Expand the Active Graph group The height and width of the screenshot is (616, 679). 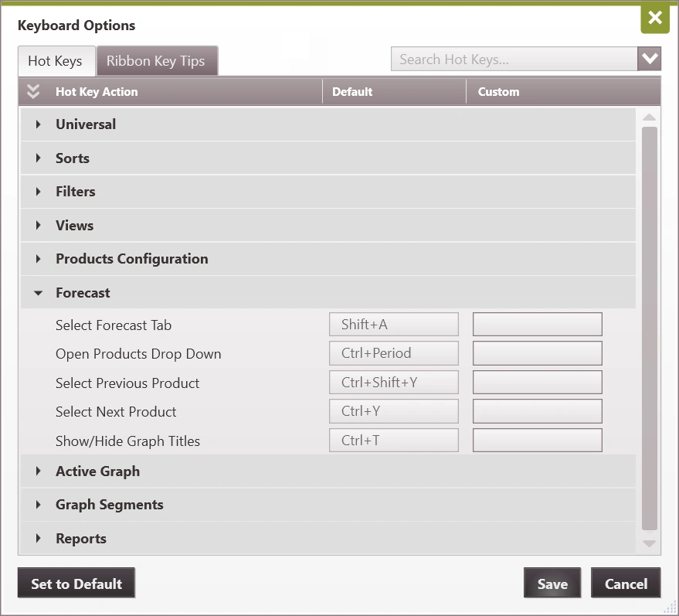tap(38, 471)
